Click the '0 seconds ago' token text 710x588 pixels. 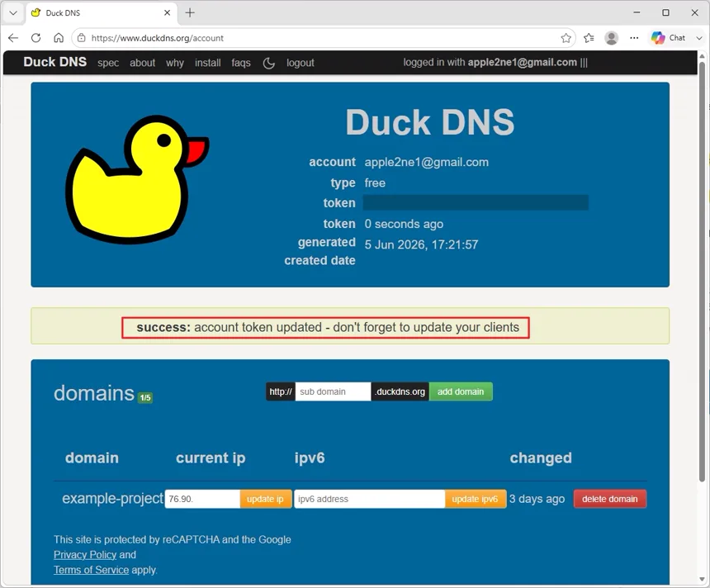tap(404, 224)
